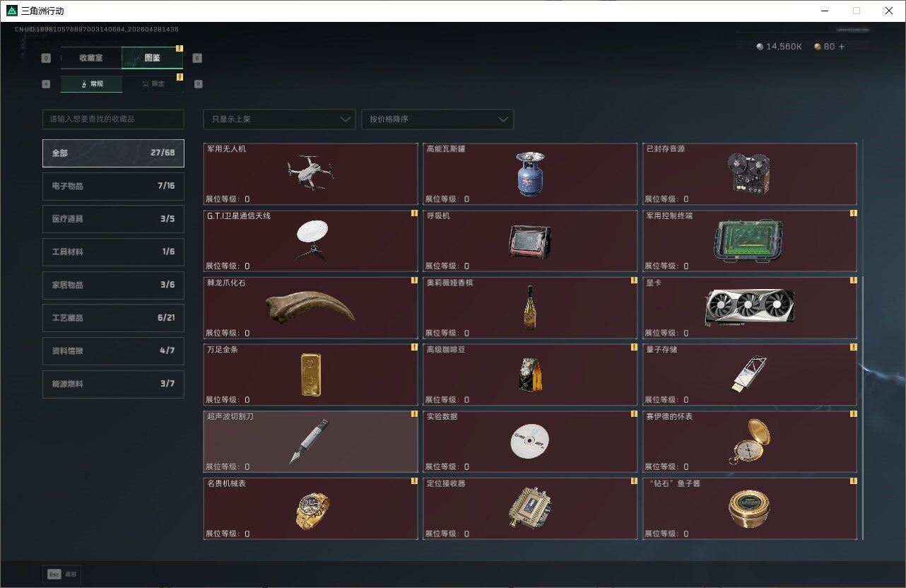Click the Esc 返回 back button
This screenshot has width=906, height=588.
[62, 574]
